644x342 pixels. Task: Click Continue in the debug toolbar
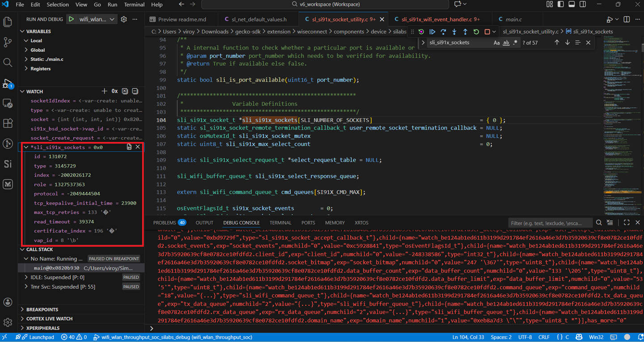(432, 32)
